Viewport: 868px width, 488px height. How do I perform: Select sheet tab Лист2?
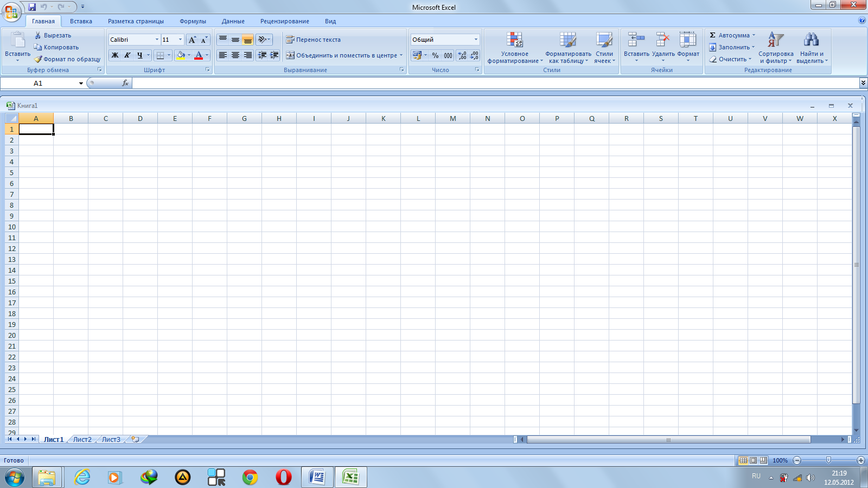82,439
